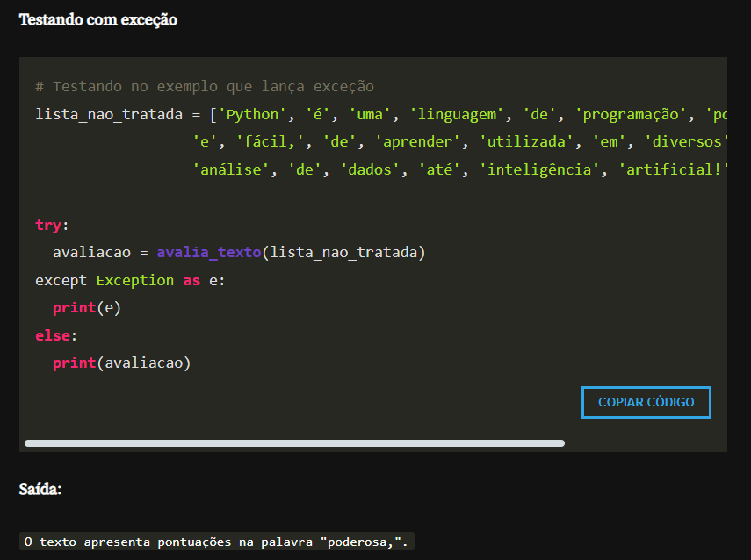This screenshot has height=560, width=751.
Task: Click the output text mentioning "poderosa,"
Action: point(216,542)
